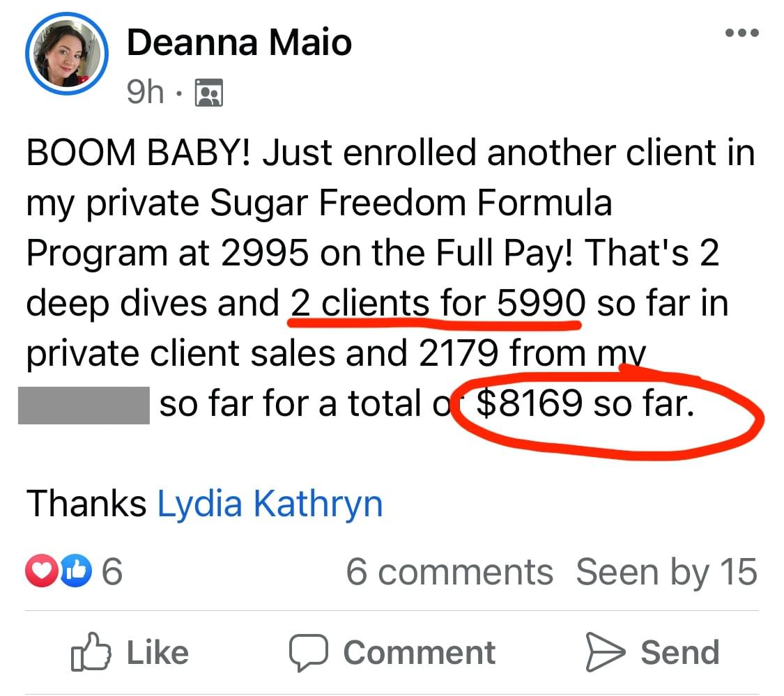784x696 pixels.
Task: Click the BOOM BABY opening line of post
Action: [143, 153]
